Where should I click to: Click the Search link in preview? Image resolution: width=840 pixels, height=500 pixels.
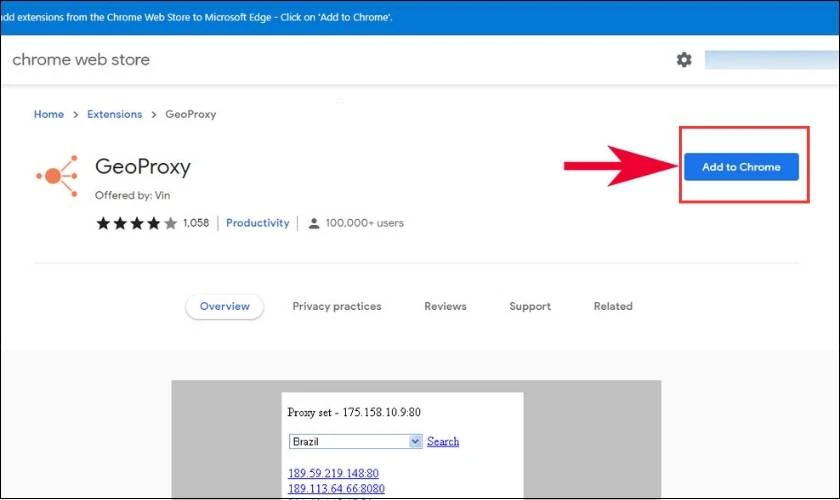click(x=443, y=442)
